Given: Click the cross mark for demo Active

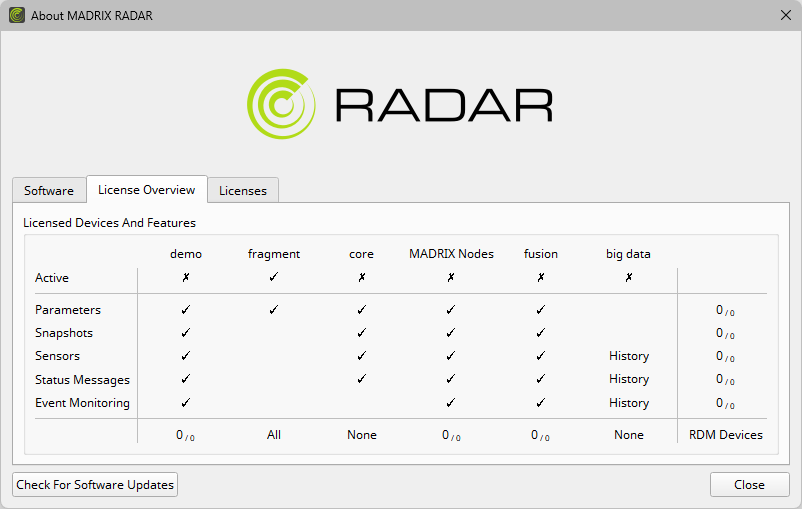Looking at the screenshot, I should pyautogui.click(x=186, y=277).
